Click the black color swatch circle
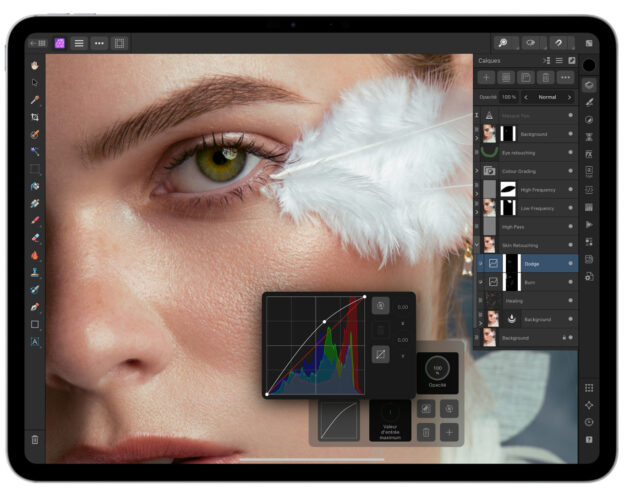Viewport: 624px width, 492px height. 589,65
